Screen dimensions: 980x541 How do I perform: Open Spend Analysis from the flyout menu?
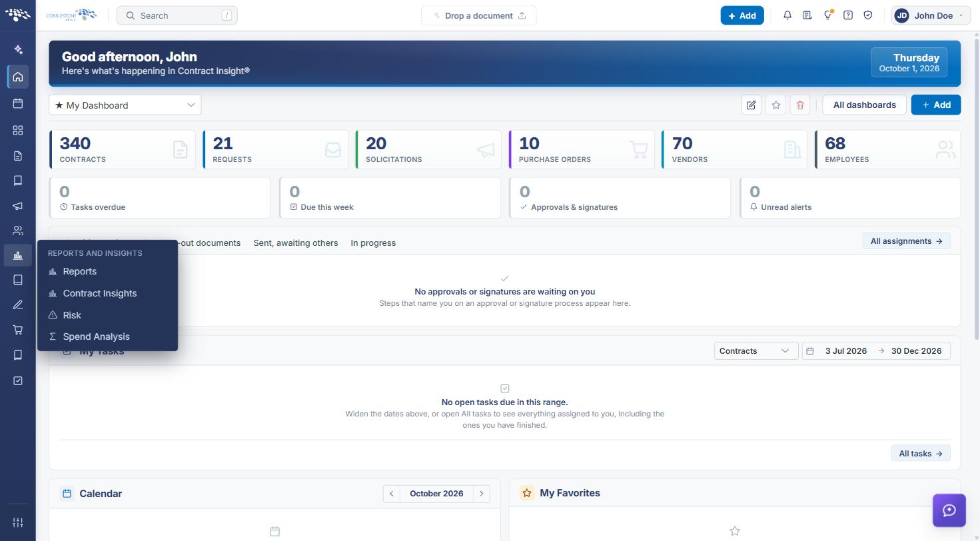click(x=107, y=336)
